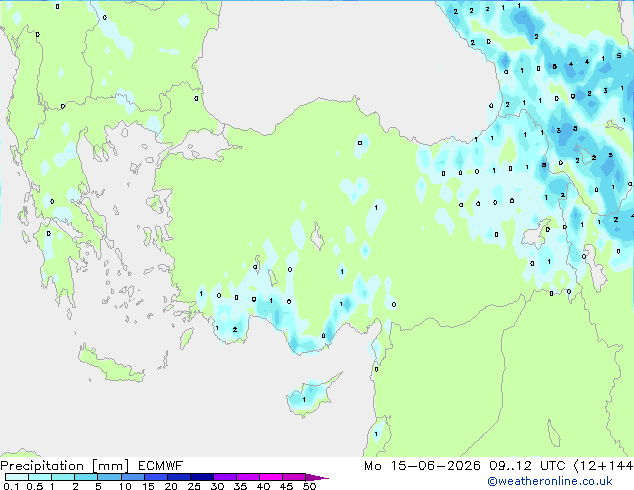The height and width of the screenshot is (490, 634).
Task: Click the legend label '50'
Action: point(309,486)
